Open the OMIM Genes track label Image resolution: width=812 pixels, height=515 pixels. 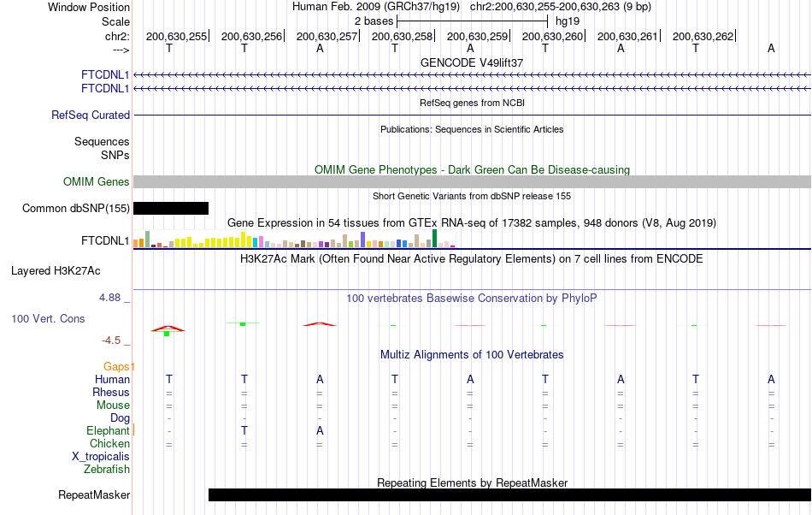pos(97,182)
